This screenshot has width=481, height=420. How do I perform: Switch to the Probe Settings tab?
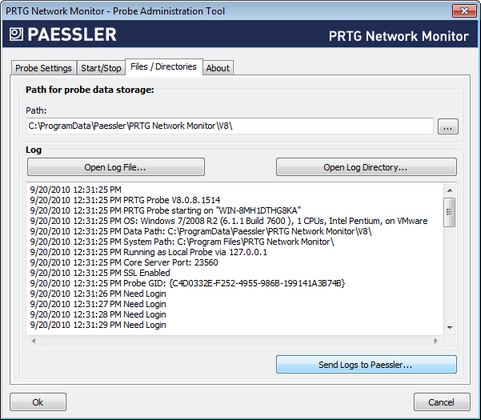click(44, 68)
